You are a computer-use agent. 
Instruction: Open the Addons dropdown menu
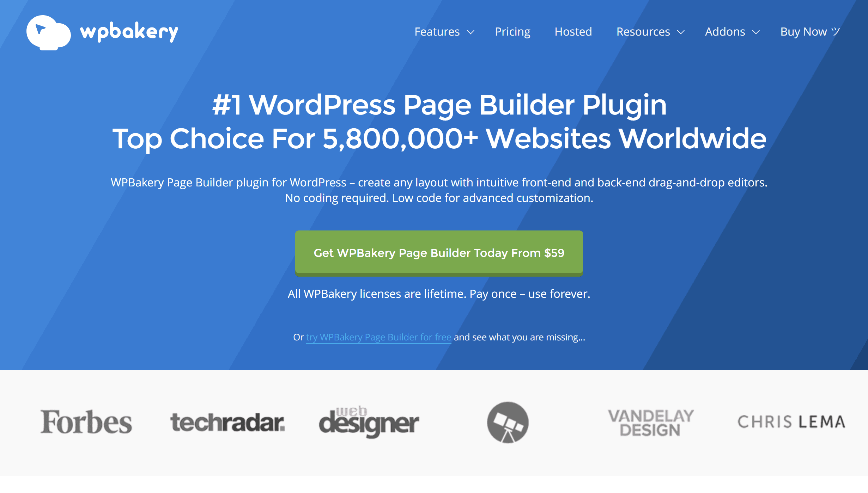732,32
